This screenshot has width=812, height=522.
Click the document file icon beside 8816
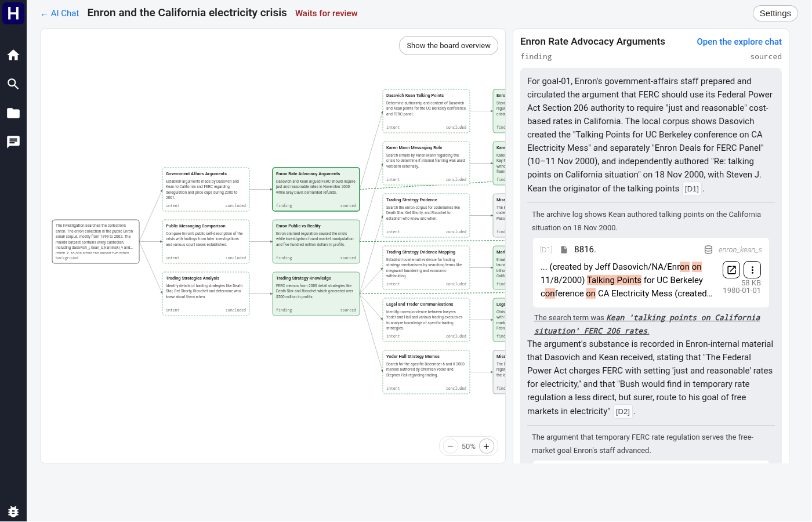coord(564,249)
